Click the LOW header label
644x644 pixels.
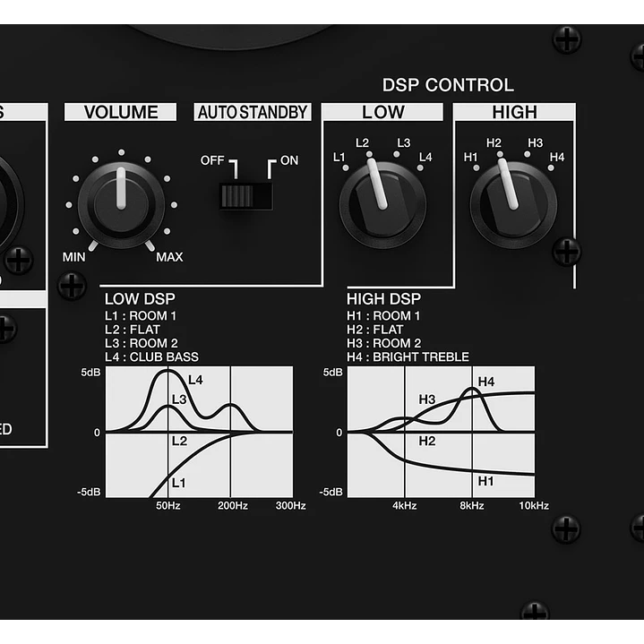pos(382,112)
